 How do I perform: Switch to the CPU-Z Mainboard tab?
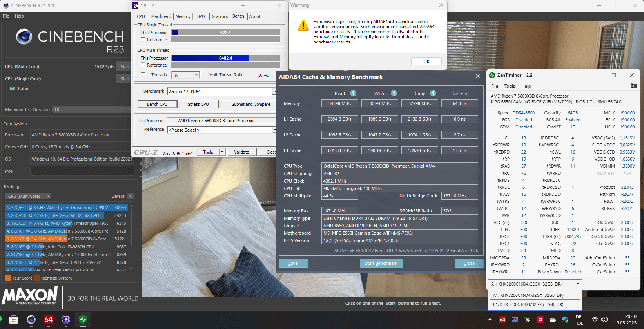coord(161,16)
